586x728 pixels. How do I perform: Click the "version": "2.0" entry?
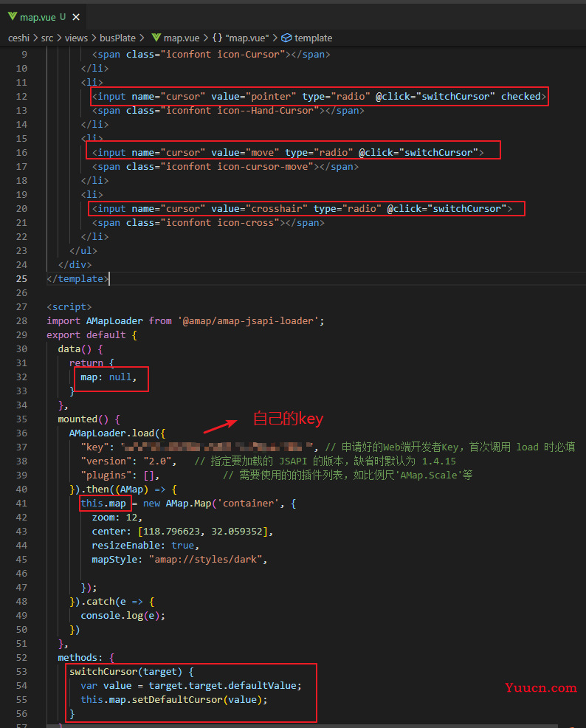point(128,461)
